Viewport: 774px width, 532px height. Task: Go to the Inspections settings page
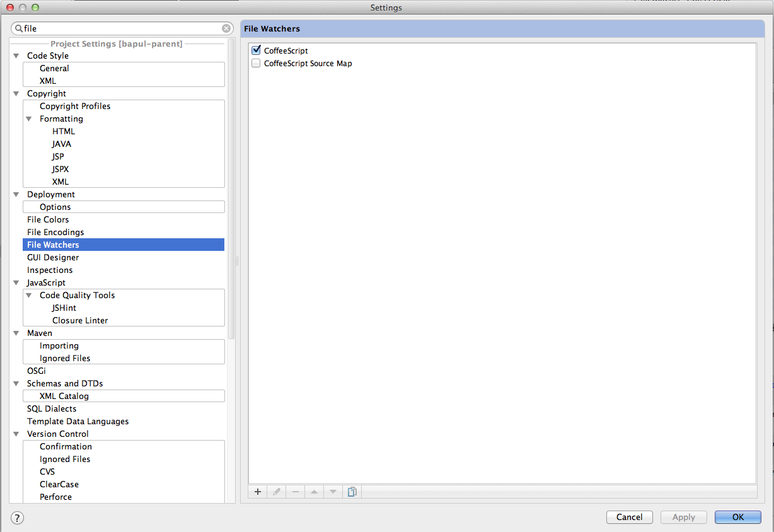(50, 270)
